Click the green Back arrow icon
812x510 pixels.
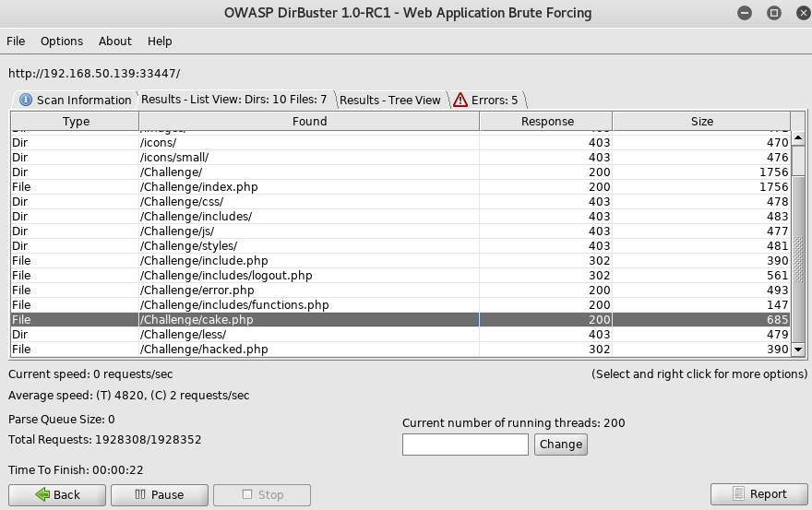pos(42,494)
